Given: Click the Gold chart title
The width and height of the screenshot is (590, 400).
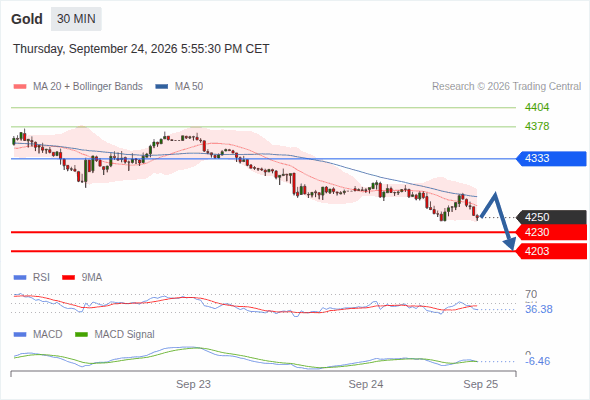Looking at the screenshot, I should [27, 19].
